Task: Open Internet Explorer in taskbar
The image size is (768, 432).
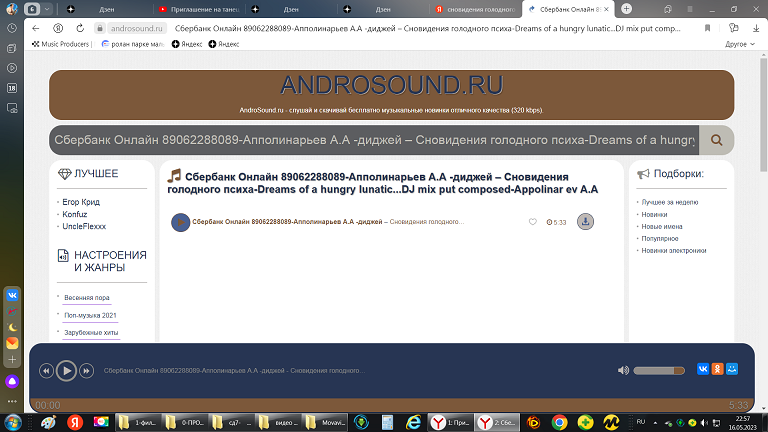Action: (x=413, y=422)
